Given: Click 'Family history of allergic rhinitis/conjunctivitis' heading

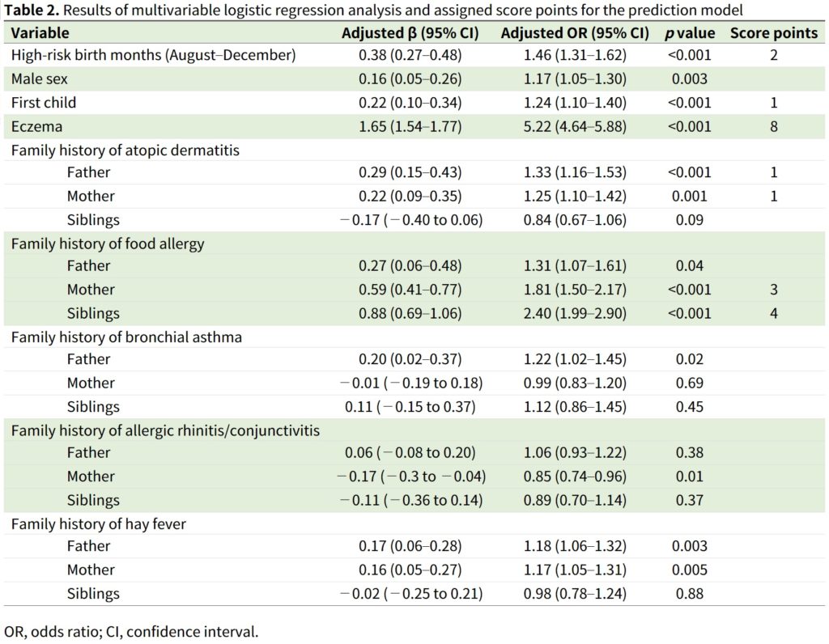Looking at the screenshot, I should 165,430.
